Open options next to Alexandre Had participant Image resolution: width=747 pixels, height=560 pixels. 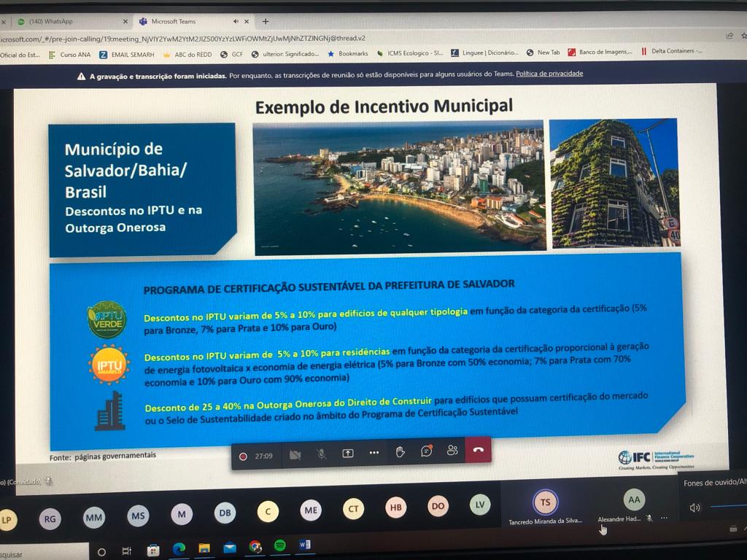tap(664, 518)
